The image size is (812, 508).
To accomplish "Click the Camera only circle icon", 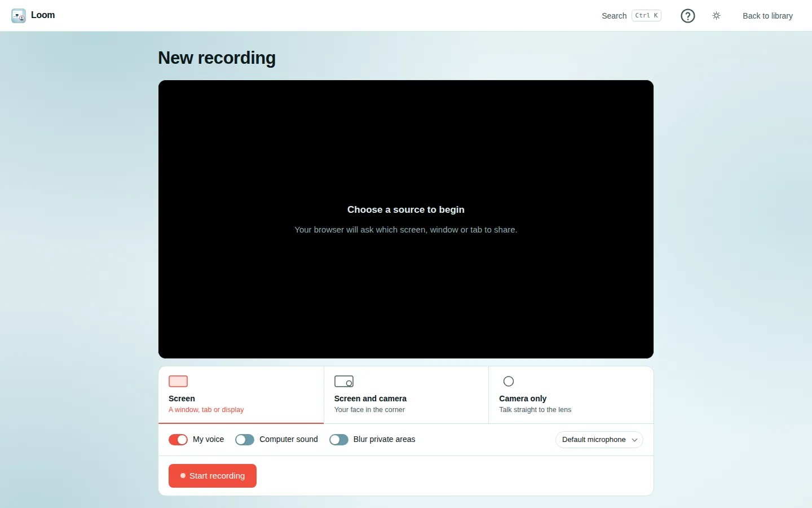I will click(x=509, y=382).
